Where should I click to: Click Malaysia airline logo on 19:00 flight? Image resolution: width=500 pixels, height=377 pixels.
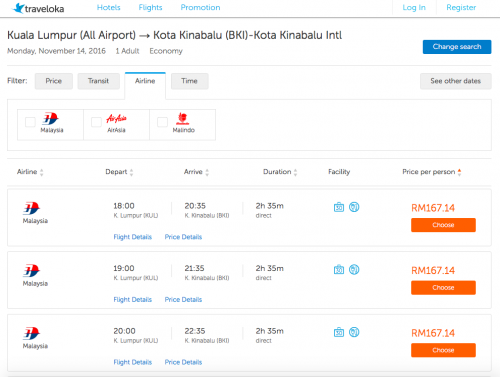click(x=32, y=271)
